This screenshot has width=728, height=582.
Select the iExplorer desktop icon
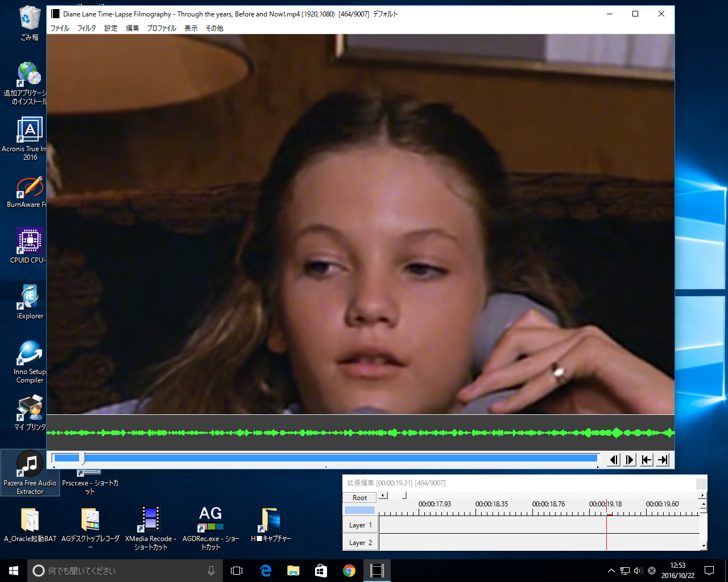(x=30, y=302)
